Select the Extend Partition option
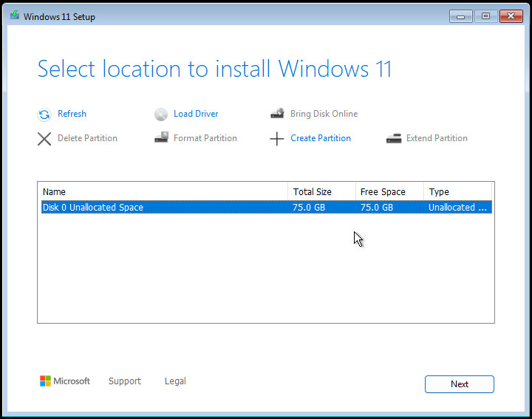 tap(437, 138)
